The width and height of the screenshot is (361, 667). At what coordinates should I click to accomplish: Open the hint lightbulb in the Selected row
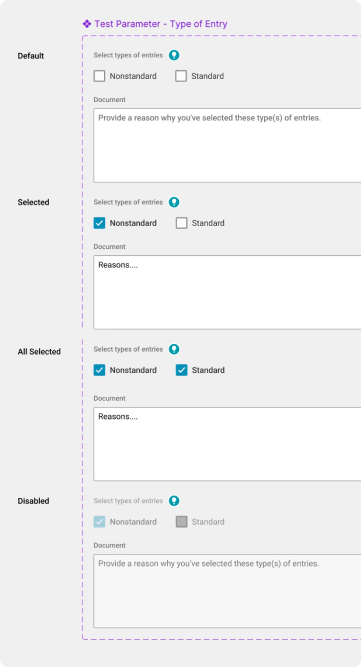click(174, 202)
